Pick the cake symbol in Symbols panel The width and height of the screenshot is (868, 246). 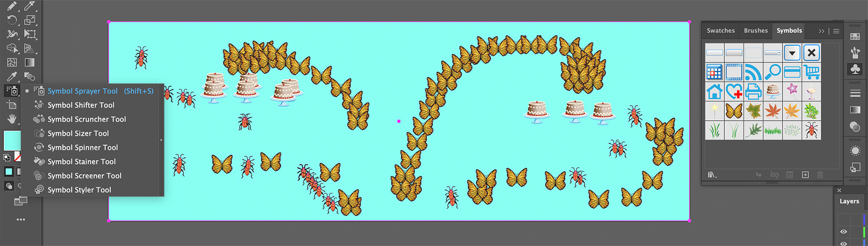(x=773, y=91)
